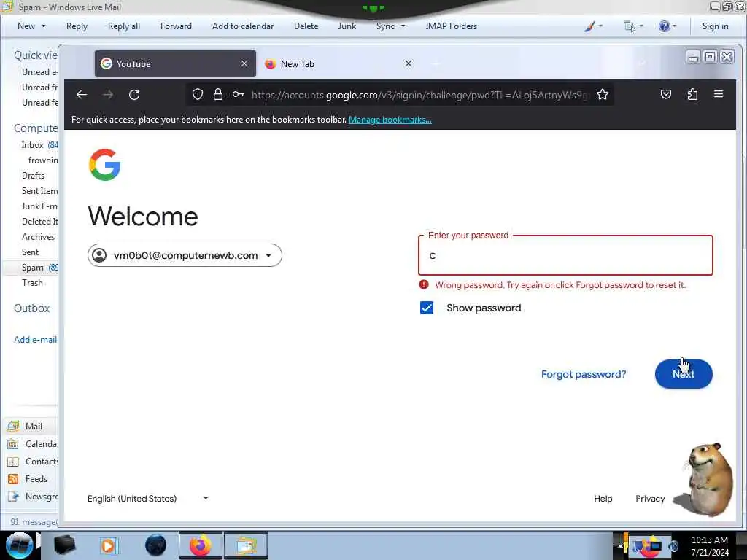This screenshot has height=560, width=747.
Task: Open Live Mail menus icon dropdown
Action: [x=634, y=26]
